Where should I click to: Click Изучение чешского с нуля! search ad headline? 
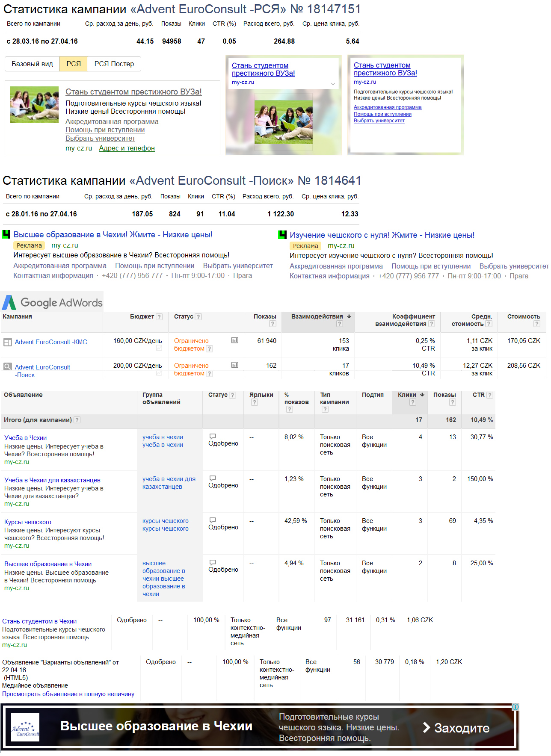coord(382,235)
